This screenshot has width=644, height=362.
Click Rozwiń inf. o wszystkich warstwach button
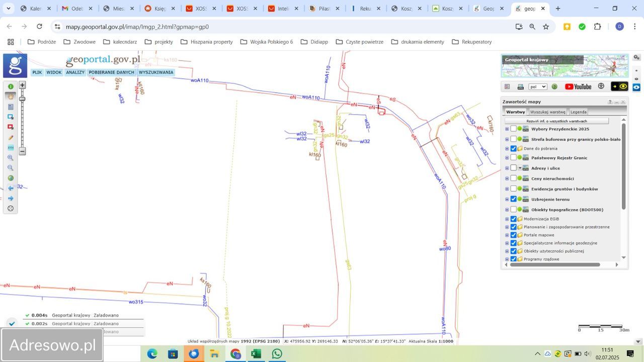[556, 121]
